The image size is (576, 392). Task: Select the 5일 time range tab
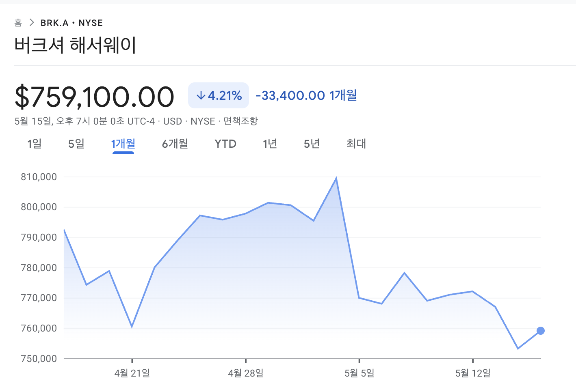pos(76,144)
